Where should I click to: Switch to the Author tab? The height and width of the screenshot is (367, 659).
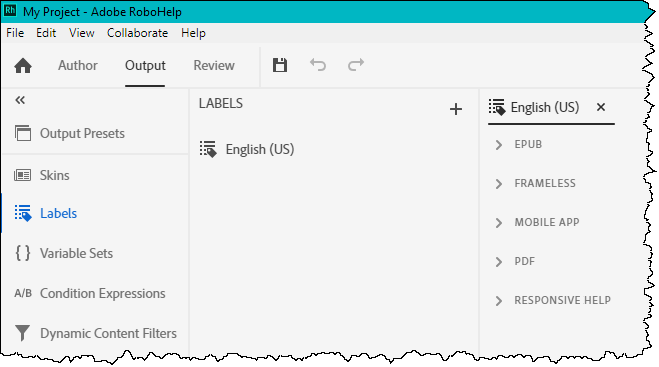click(x=78, y=66)
